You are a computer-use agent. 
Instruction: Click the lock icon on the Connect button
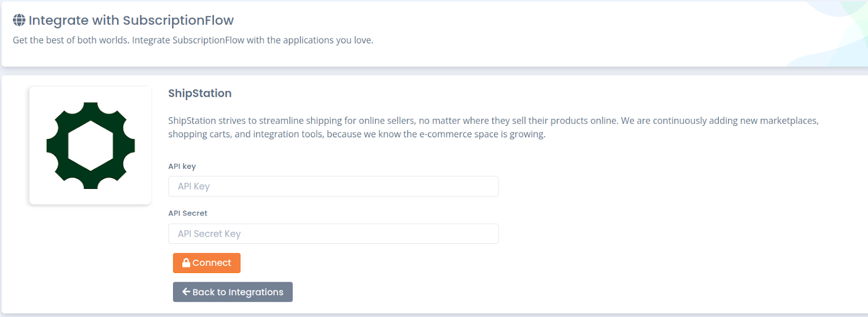coord(186,263)
